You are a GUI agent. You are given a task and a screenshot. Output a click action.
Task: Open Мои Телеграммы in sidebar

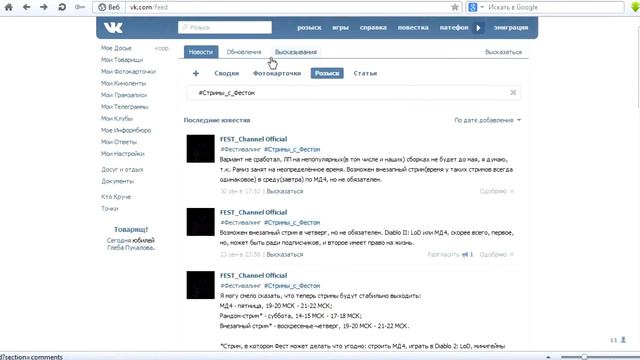(x=124, y=107)
